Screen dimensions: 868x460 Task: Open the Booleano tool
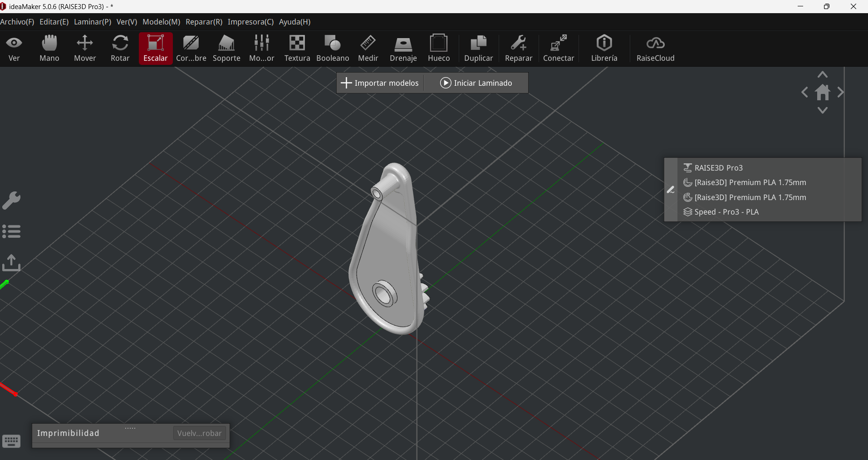[x=333, y=49]
